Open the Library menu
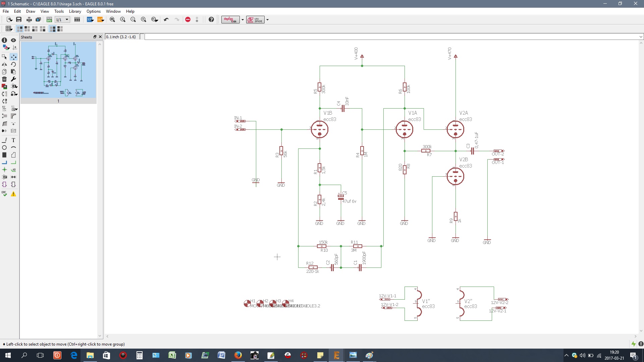The height and width of the screenshot is (362, 644). click(x=75, y=11)
